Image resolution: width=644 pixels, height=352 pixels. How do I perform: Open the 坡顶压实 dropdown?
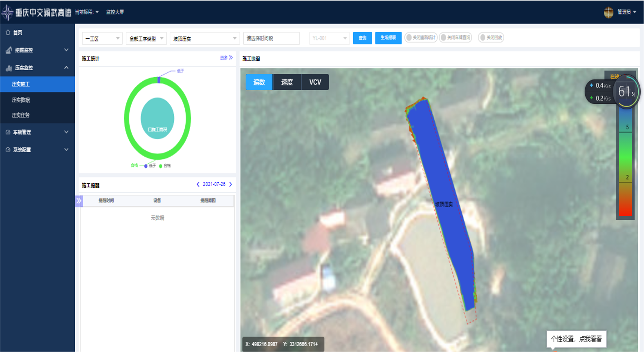pyautogui.click(x=204, y=38)
